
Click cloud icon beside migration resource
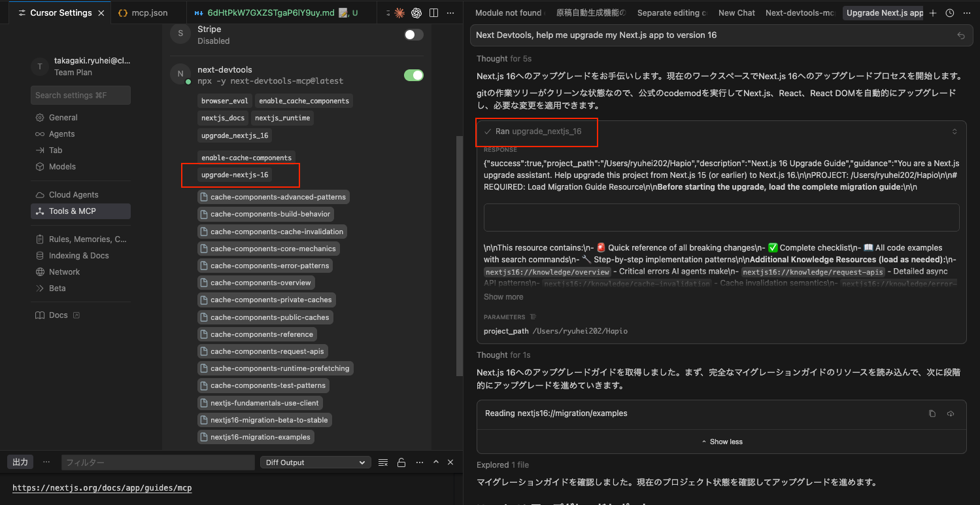tap(951, 413)
